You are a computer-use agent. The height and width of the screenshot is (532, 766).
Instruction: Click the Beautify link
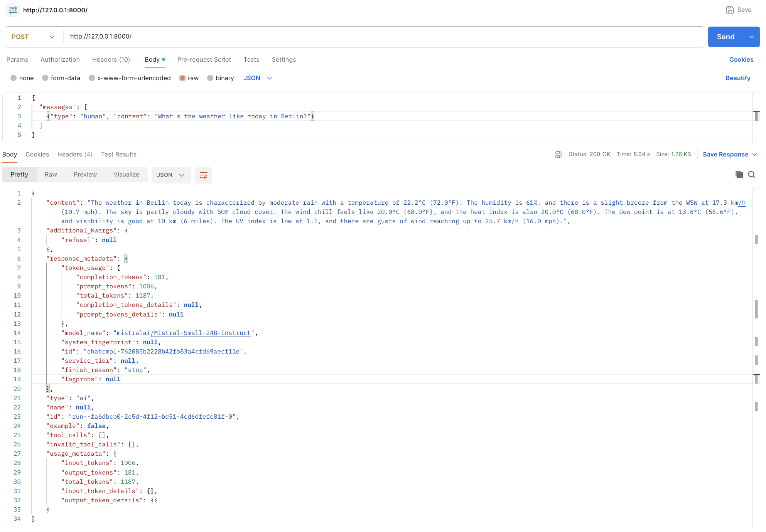tap(737, 78)
